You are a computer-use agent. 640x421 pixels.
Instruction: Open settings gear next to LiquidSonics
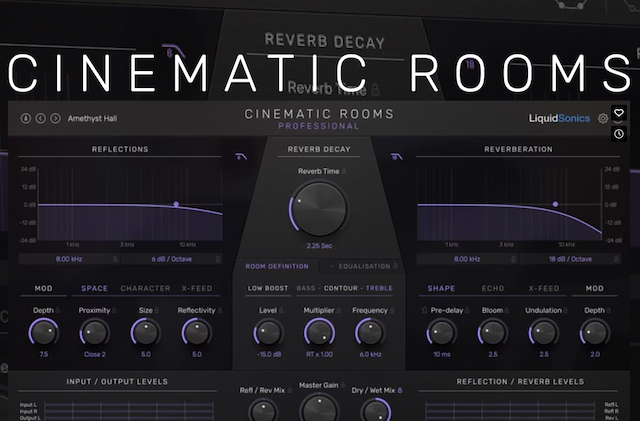point(603,118)
